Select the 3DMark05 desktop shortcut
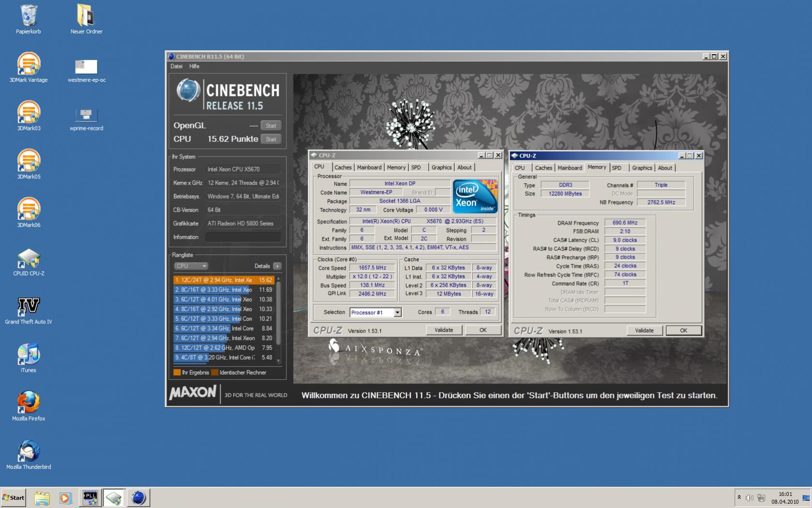Image resolution: width=812 pixels, height=508 pixels. coord(29,165)
